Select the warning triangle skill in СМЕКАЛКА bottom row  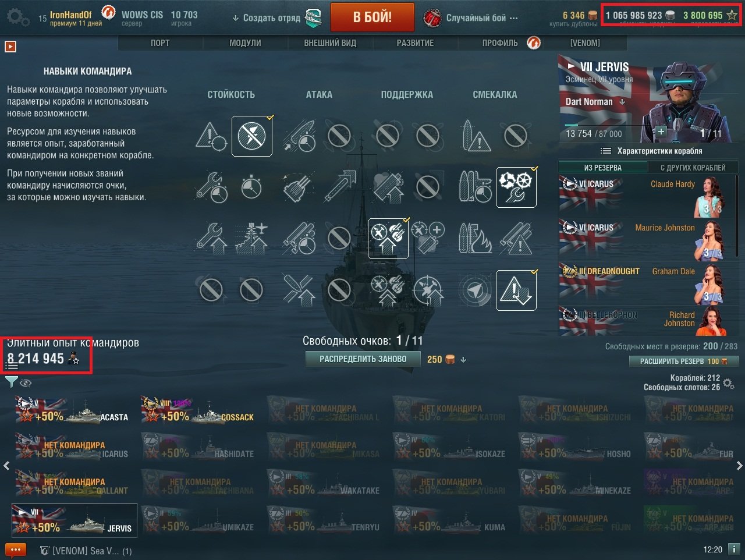(x=516, y=290)
